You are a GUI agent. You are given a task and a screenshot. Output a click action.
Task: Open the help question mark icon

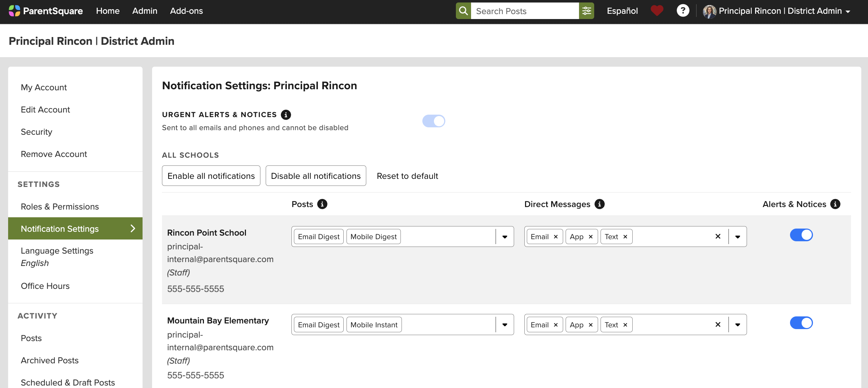tap(683, 11)
